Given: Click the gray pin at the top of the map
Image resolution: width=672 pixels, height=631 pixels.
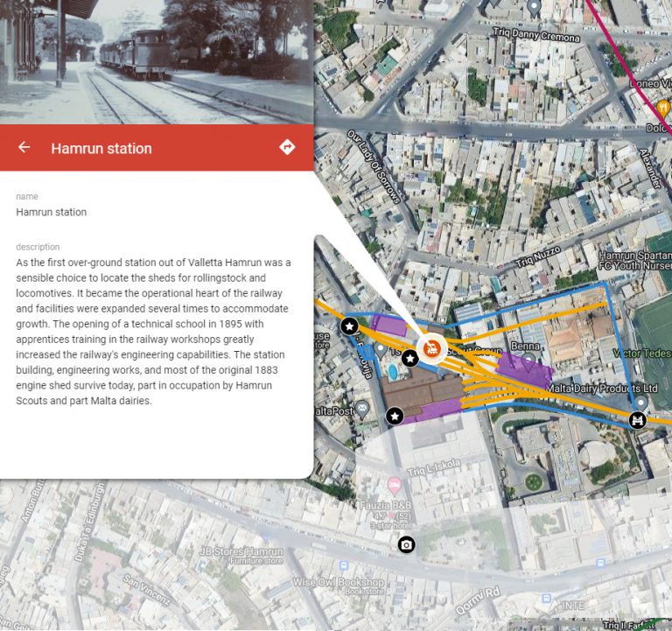Looking at the screenshot, I should (535, 9).
